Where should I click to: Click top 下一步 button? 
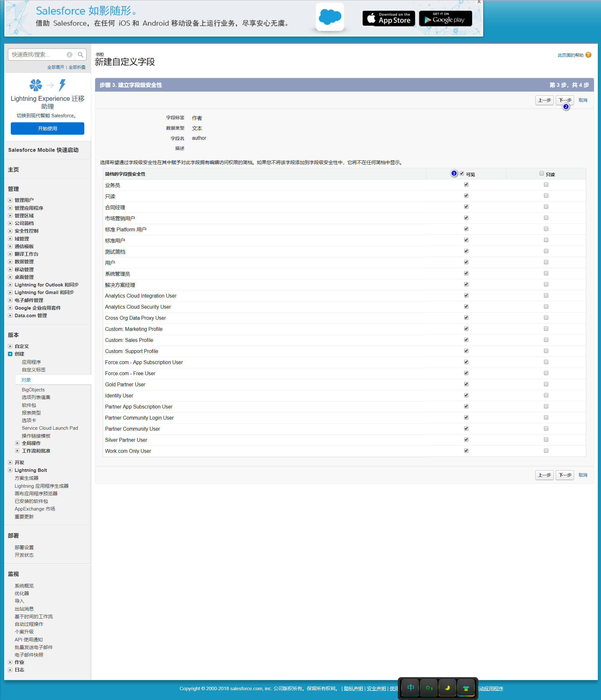[x=565, y=100]
